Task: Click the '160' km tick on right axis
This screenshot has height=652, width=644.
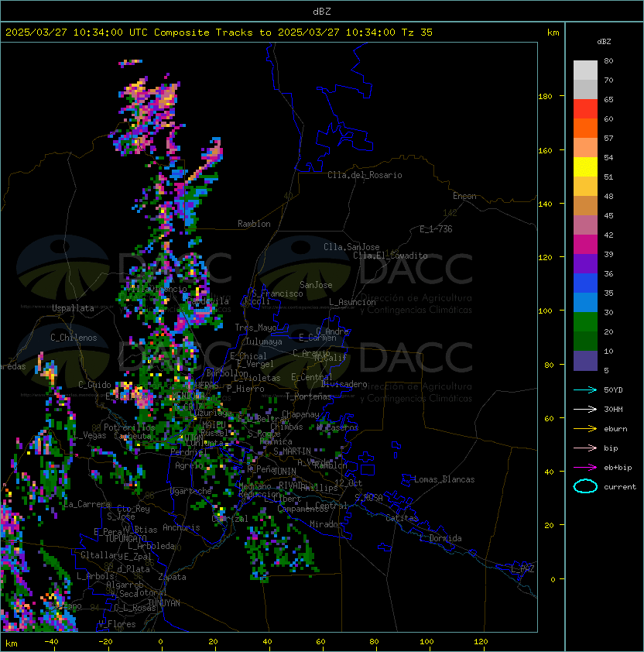Action: pos(545,150)
